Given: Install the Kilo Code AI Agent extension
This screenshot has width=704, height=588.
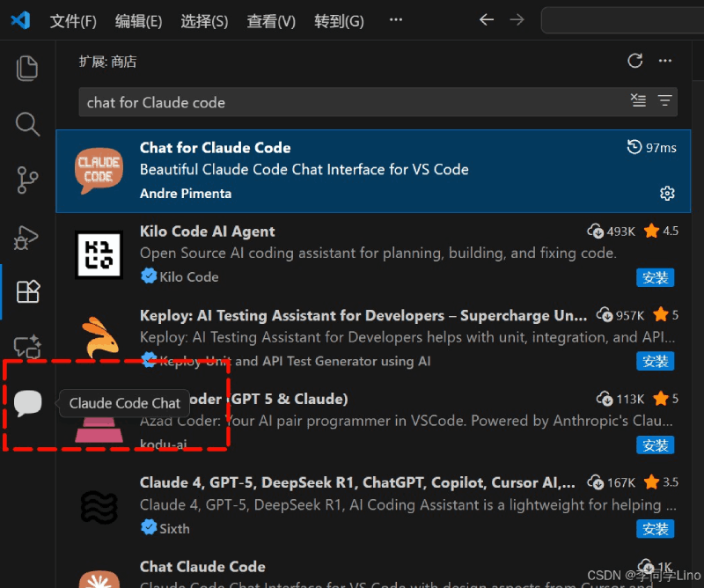Looking at the screenshot, I should tap(655, 277).
